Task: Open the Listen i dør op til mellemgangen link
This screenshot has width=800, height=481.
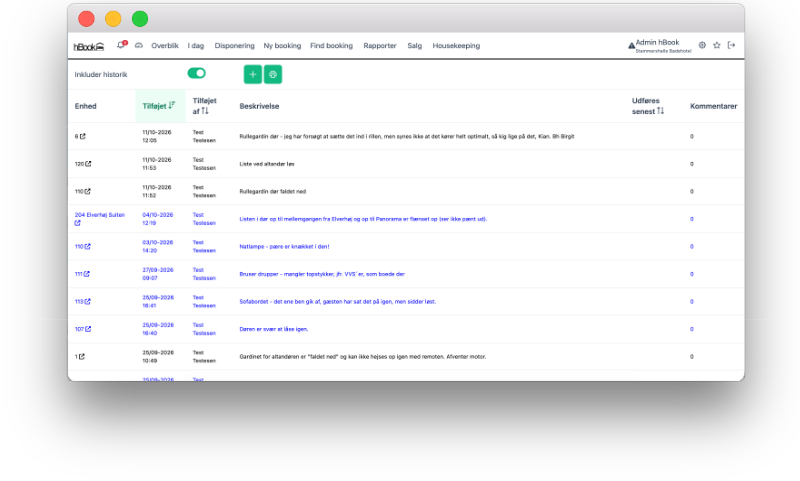Action: (363, 219)
